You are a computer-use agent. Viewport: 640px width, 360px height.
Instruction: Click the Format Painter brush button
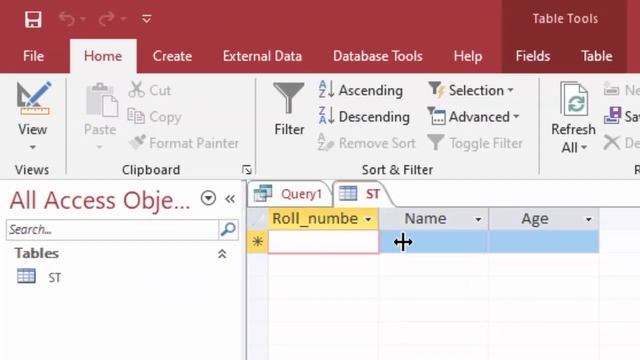(184, 143)
